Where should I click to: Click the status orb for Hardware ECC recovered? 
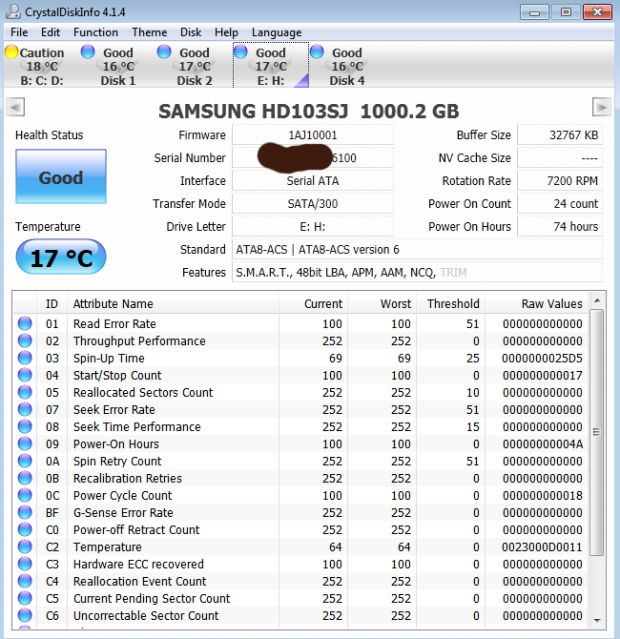25,564
